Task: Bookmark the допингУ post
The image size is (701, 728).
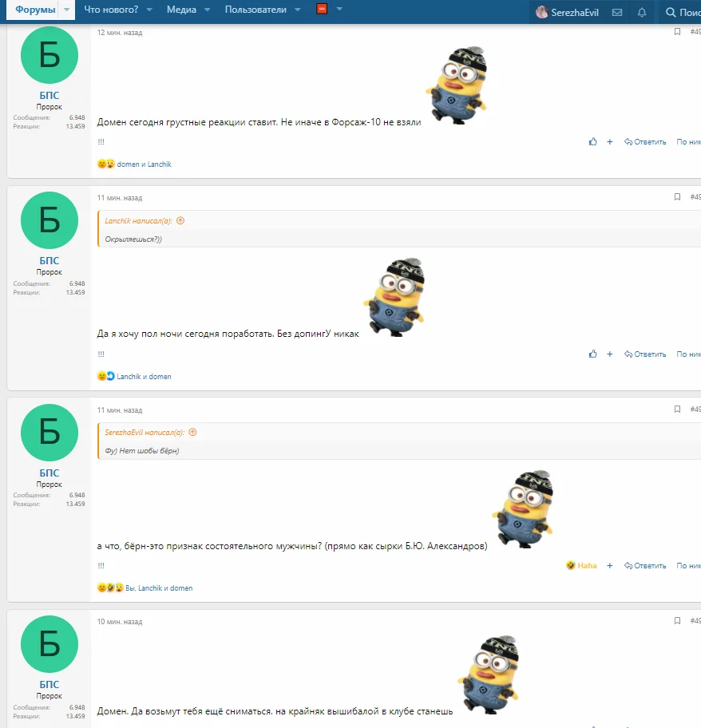Action: [x=677, y=197]
